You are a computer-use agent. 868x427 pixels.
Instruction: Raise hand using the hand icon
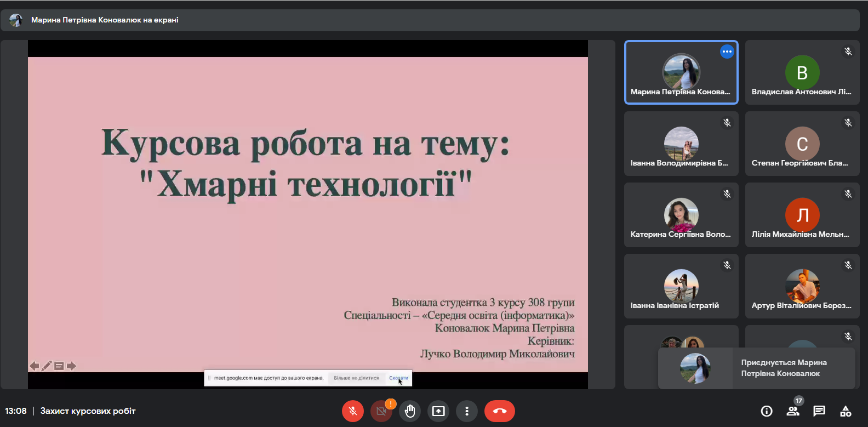[410, 411]
